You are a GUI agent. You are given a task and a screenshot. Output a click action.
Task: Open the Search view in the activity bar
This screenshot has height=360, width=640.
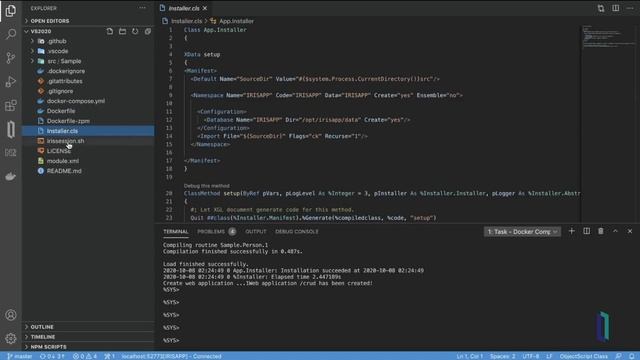[11, 34]
